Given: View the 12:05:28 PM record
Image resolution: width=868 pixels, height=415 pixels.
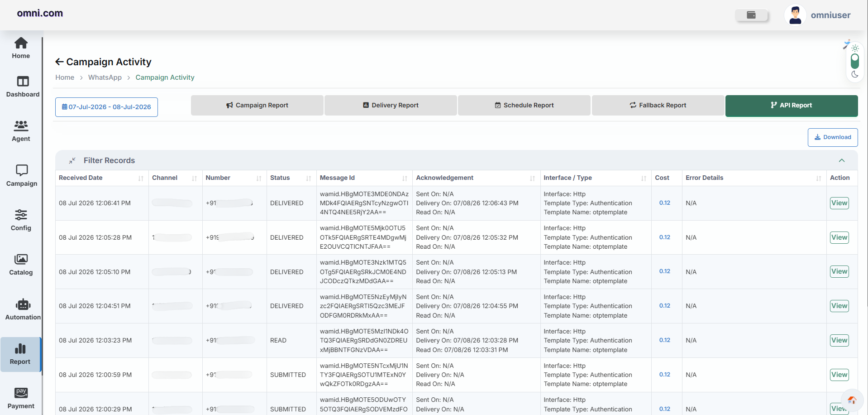Looking at the screenshot, I should click(839, 237).
